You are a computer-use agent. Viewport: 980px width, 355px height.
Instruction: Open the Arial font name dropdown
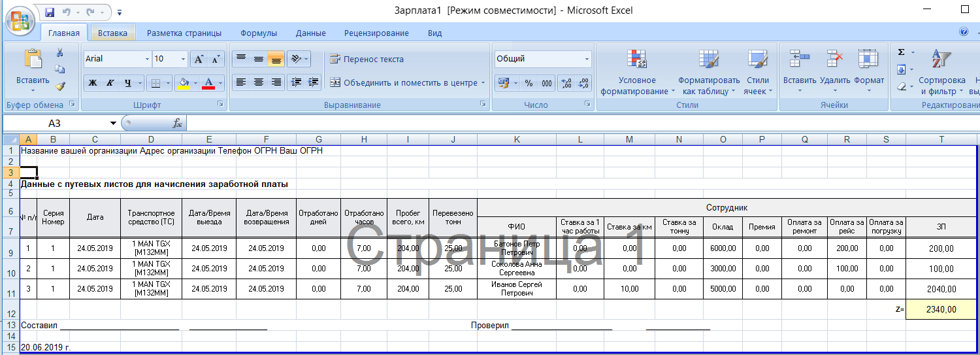tap(147, 59)
